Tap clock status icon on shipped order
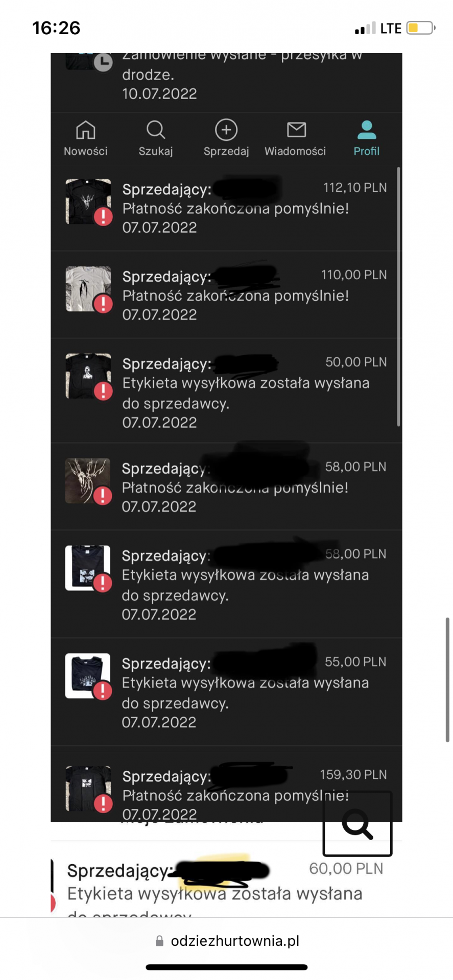Viewport: 453px width, 980px height. (103, 62)
